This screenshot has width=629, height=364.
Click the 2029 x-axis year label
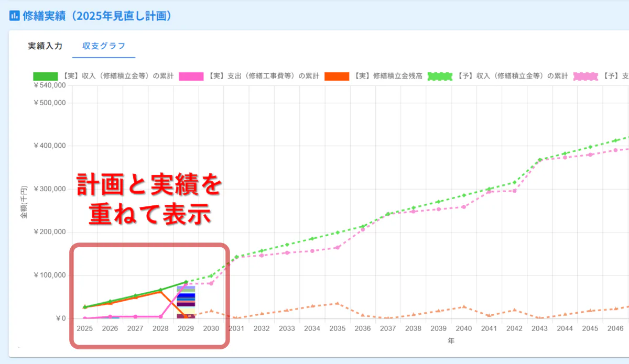[186, 328]
